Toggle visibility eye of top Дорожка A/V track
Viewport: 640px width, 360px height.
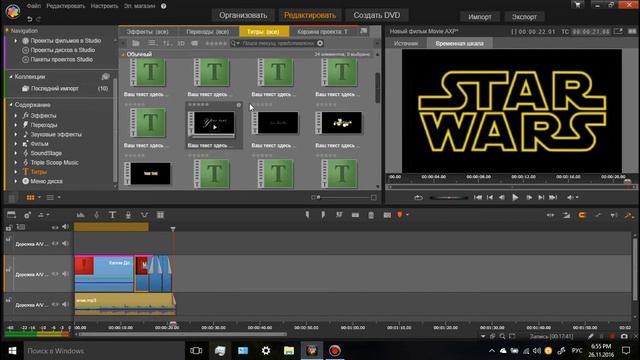55,244
